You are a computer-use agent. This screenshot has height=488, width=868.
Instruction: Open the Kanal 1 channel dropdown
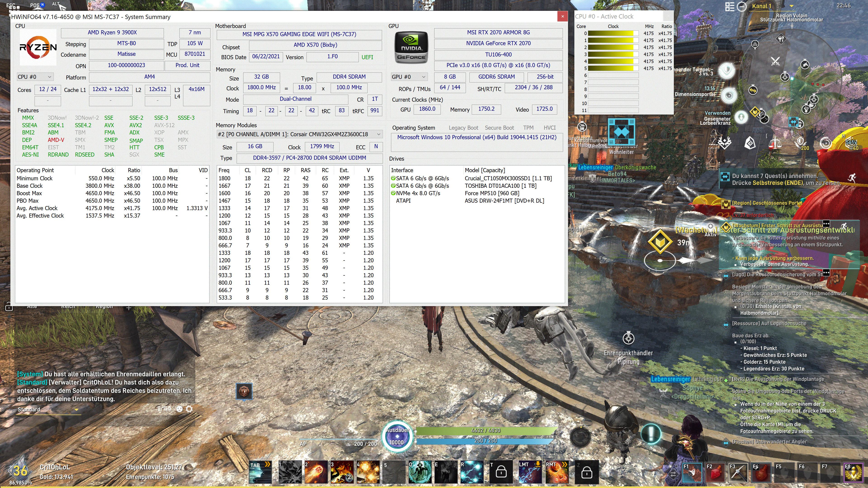pyautogui.click(x=792, y=6)
